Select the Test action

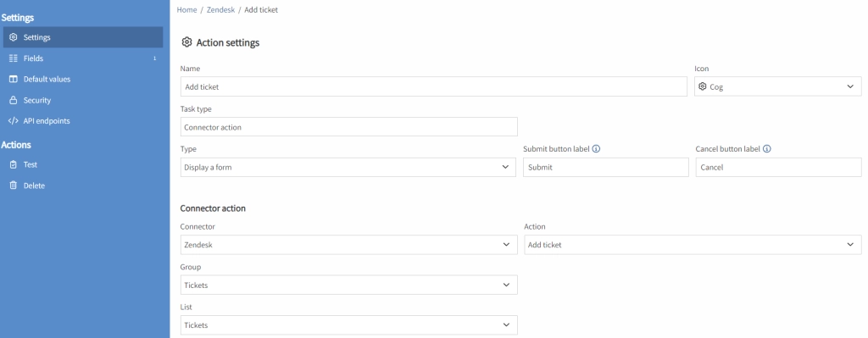(83, 164)
